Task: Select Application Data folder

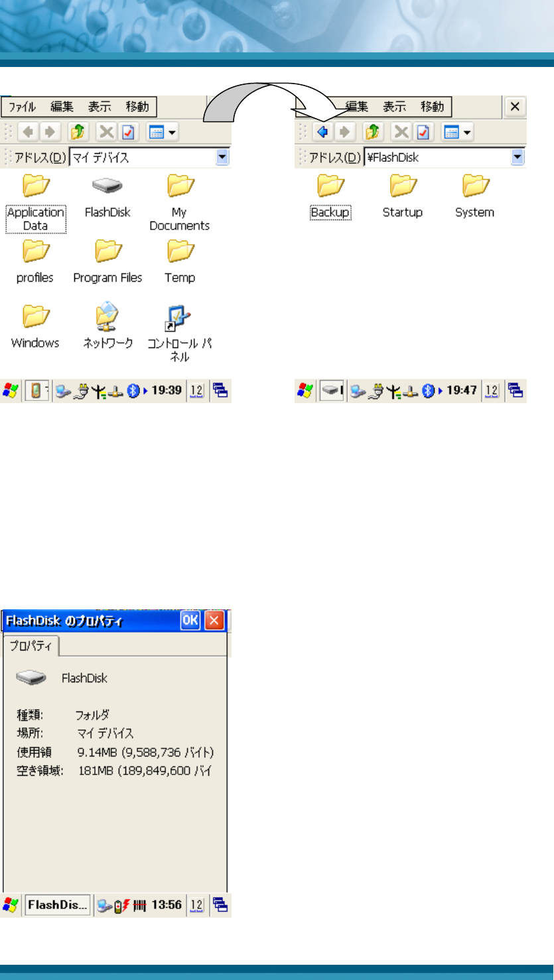Action: 35,204
